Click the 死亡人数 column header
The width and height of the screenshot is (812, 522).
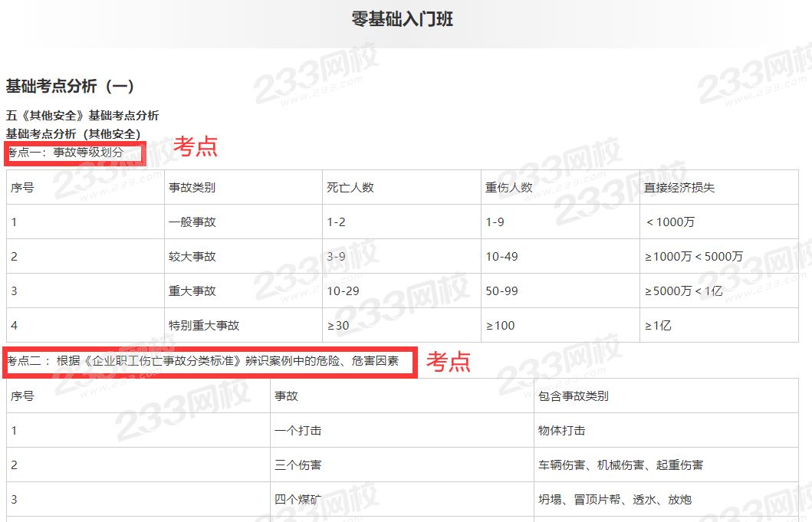point(350,187)
